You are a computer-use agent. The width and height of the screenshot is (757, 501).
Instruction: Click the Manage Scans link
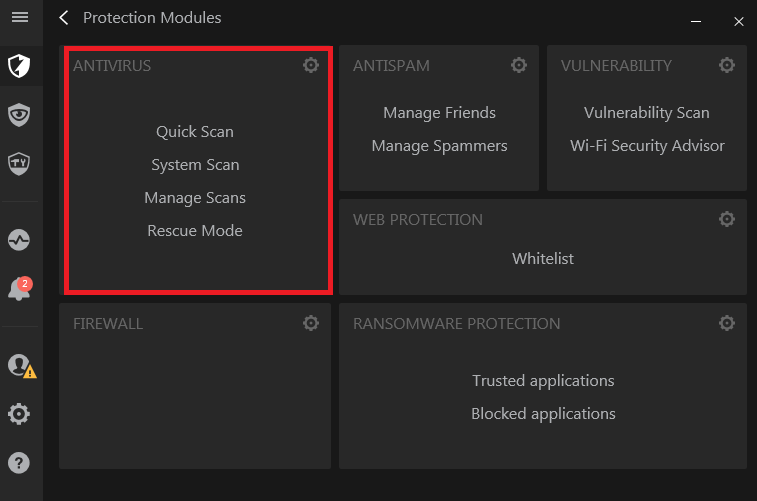[x=195, y=197]
